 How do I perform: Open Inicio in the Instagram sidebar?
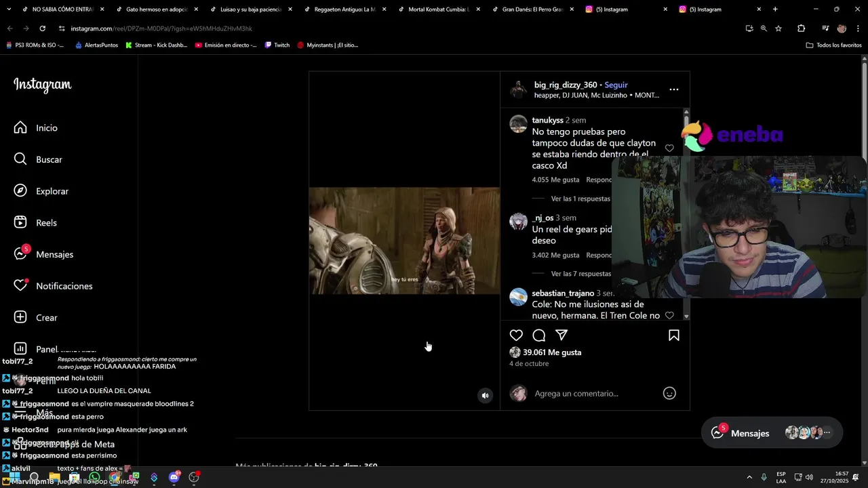(36, 128)
